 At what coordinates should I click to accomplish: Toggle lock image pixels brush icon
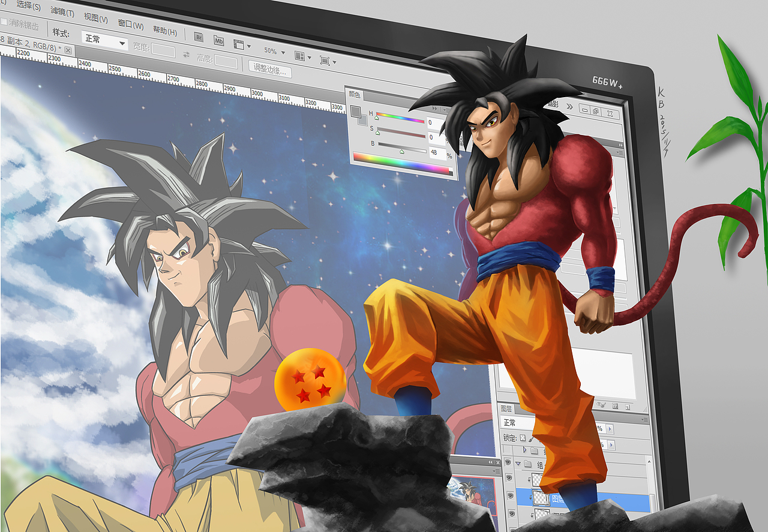(x=530, y=439)
